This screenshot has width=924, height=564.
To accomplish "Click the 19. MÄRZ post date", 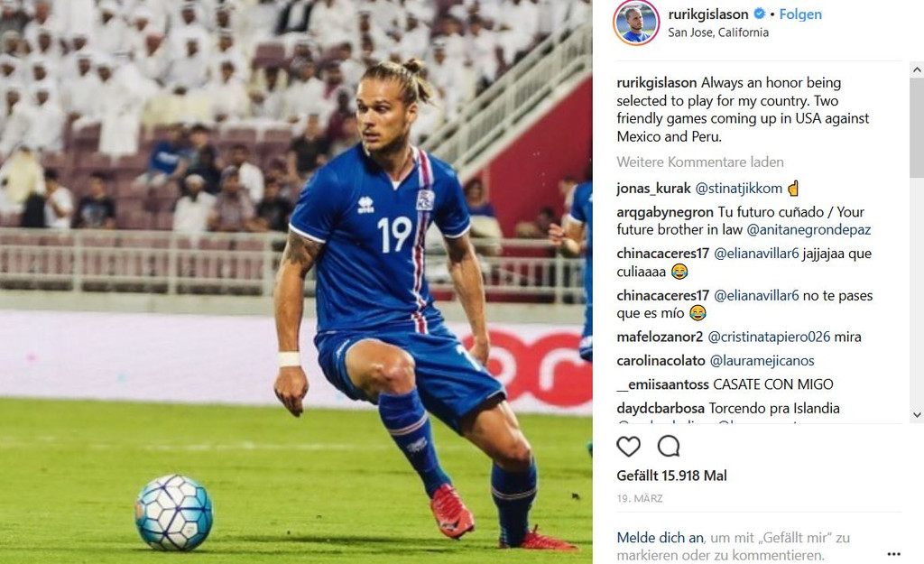I will pyautogui.click(x=640, y=499).
